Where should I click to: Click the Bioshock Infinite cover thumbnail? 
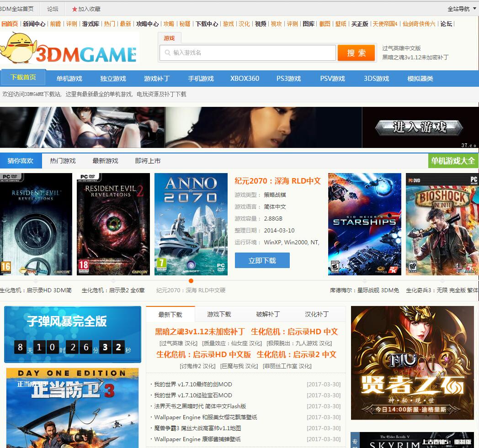442,224
